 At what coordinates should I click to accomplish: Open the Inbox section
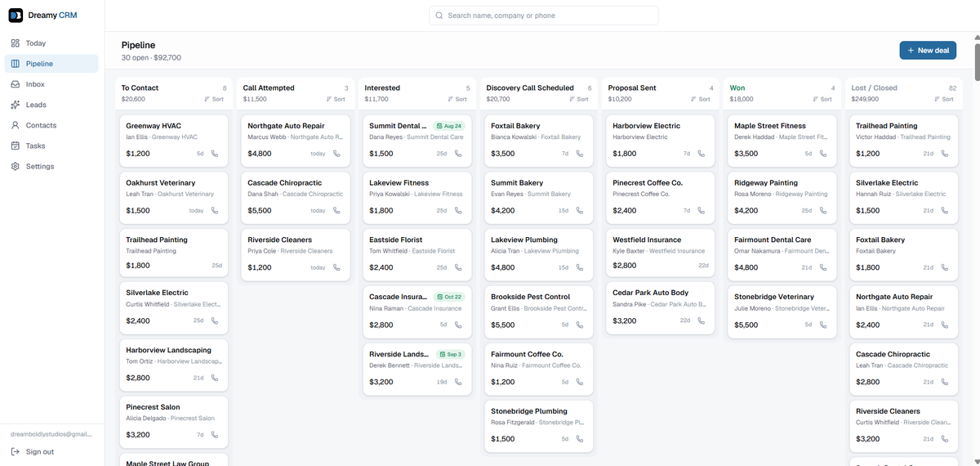click(x=52, y=84)
